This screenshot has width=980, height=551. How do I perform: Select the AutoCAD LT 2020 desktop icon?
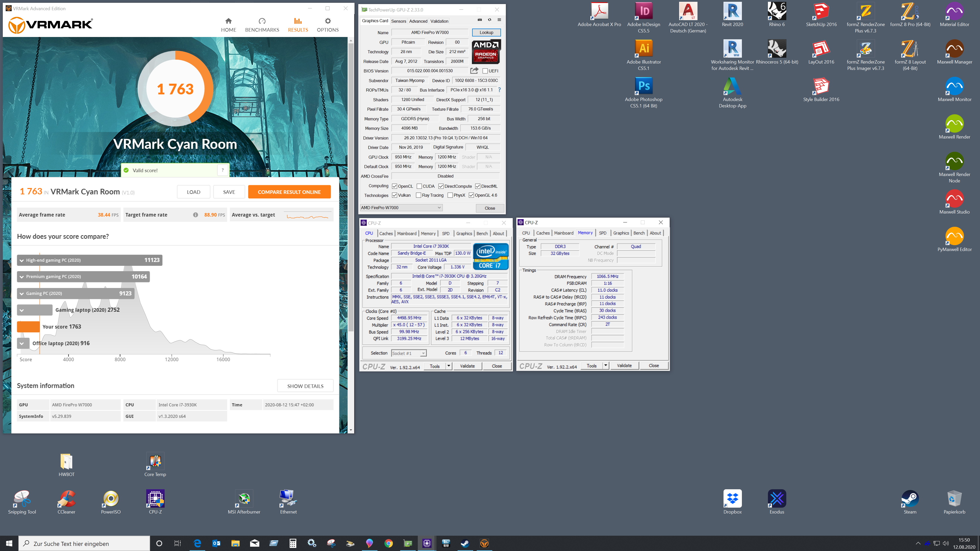(x=688, y=18)
